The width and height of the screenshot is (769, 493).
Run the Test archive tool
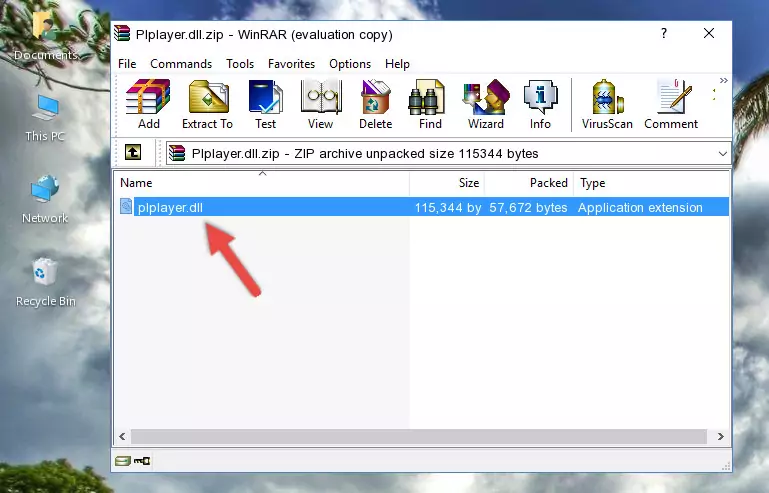click(265, 104)
